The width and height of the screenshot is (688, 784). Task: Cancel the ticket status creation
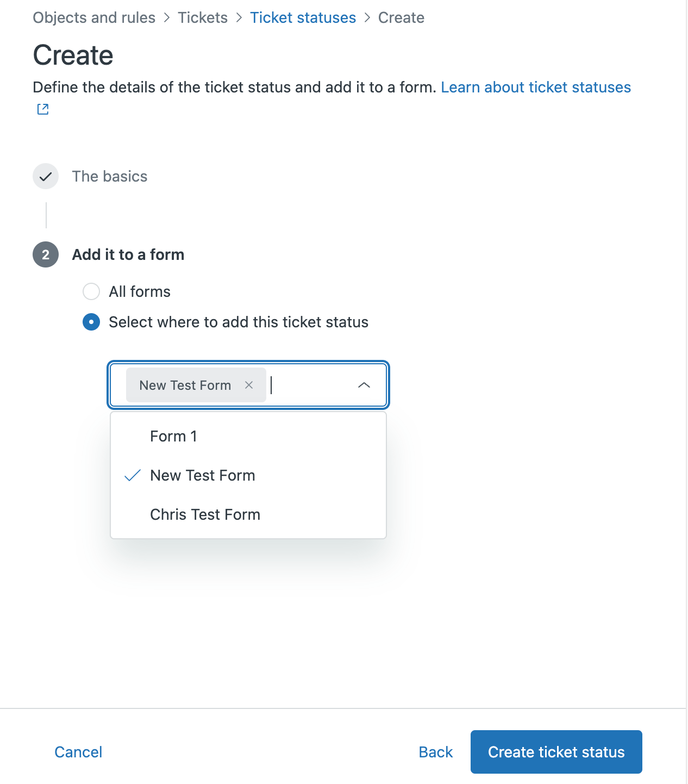(x=78, y=752)
